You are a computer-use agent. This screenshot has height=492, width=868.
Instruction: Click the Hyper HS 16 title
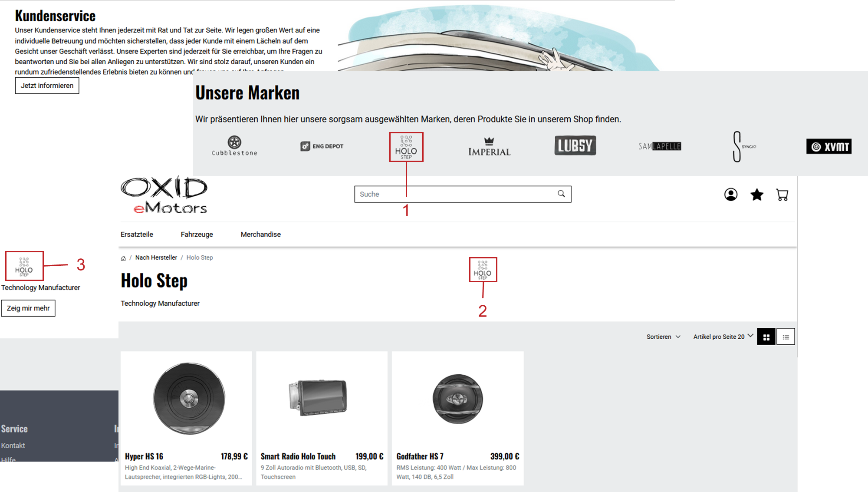(144, 456)
